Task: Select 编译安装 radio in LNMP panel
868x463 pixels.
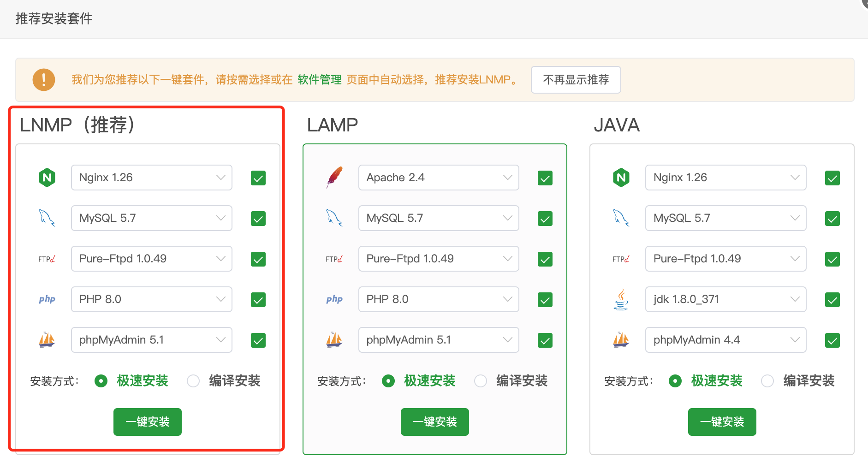Action: pos(193,381)
